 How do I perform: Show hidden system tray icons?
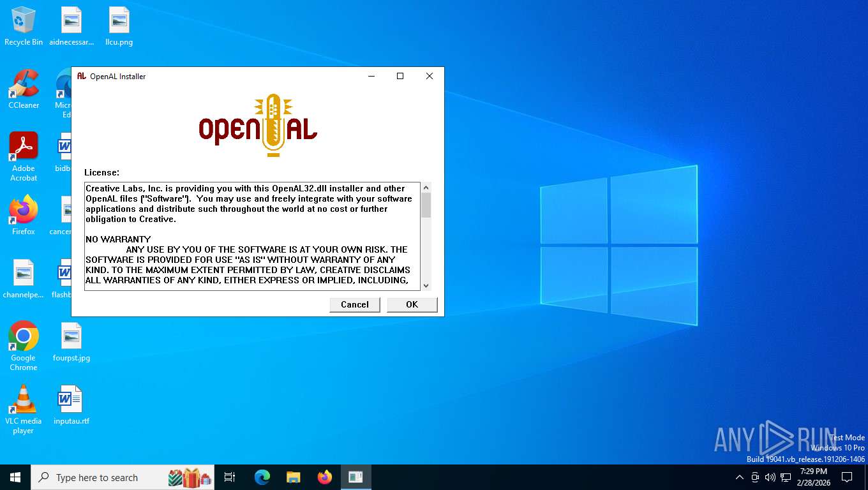(740, 477)
